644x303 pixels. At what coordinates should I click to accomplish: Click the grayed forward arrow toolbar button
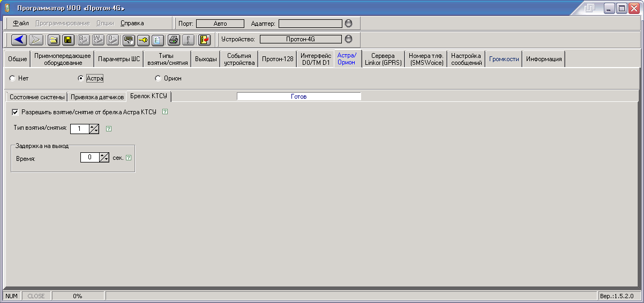pos(36,40)
